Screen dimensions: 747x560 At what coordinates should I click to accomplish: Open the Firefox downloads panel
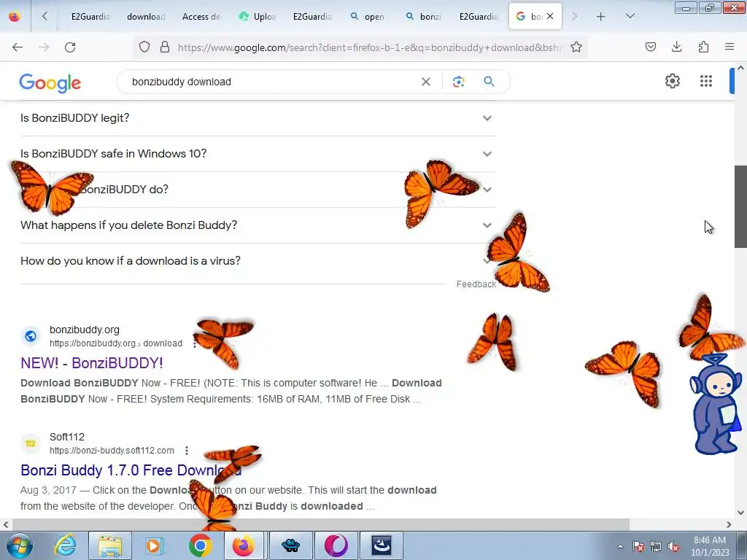point(676,47)
